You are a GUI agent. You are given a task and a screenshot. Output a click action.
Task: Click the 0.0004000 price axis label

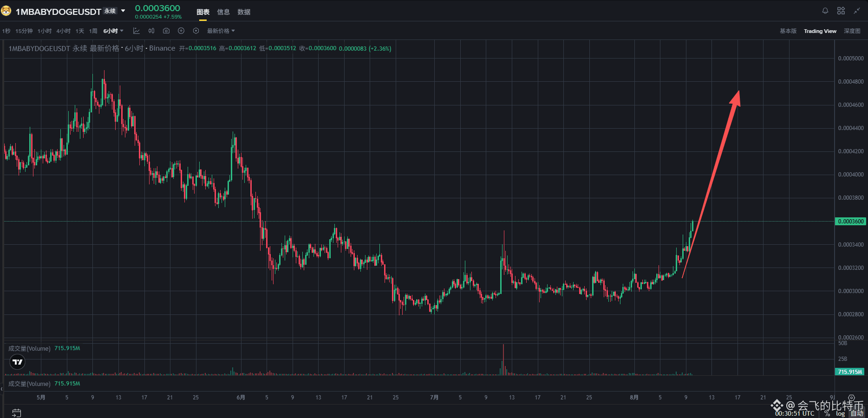[851, 175]
